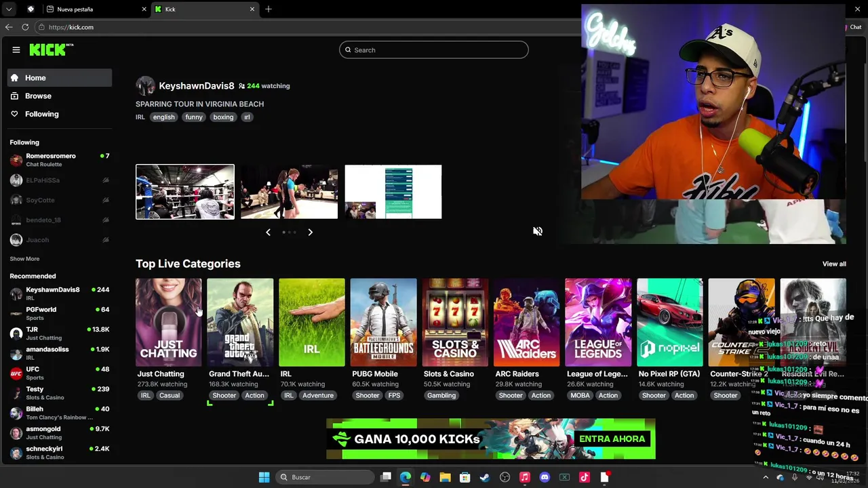The image size is (868, 488).
Task: Open TJR Just Chatting channel in Recommended
Action: tap(60, 333)
